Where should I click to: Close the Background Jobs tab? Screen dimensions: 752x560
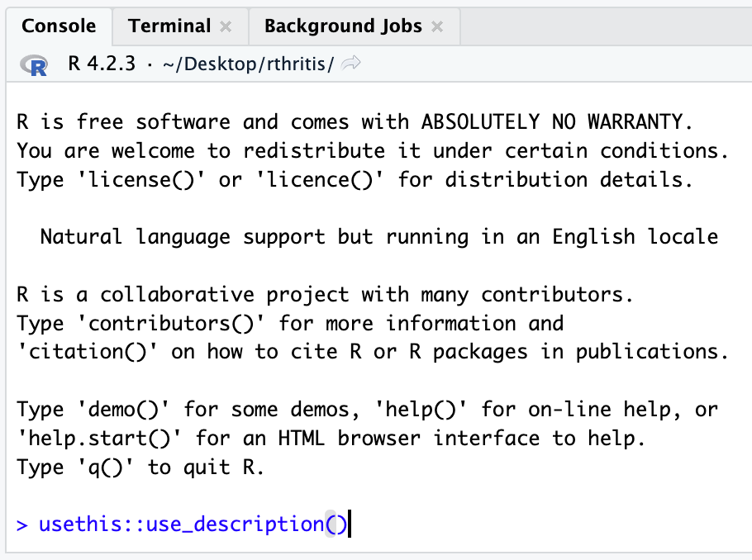(x=437, y=26)
